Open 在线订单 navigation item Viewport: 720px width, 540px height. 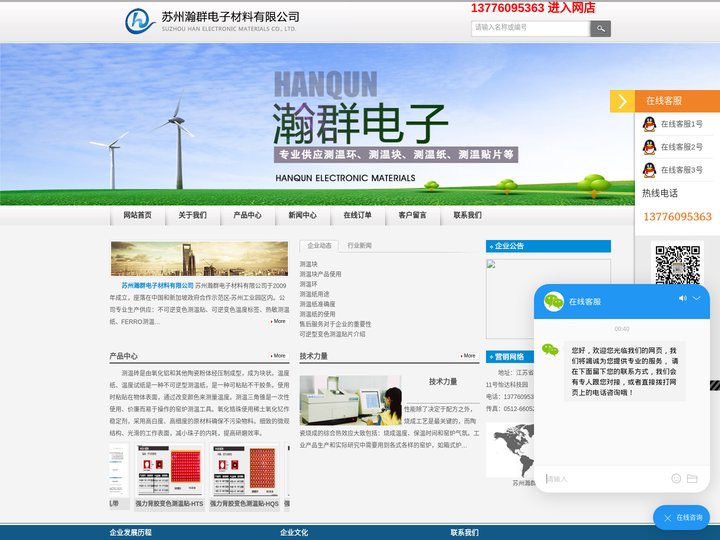pyautogui.click(x=358, y=215)
